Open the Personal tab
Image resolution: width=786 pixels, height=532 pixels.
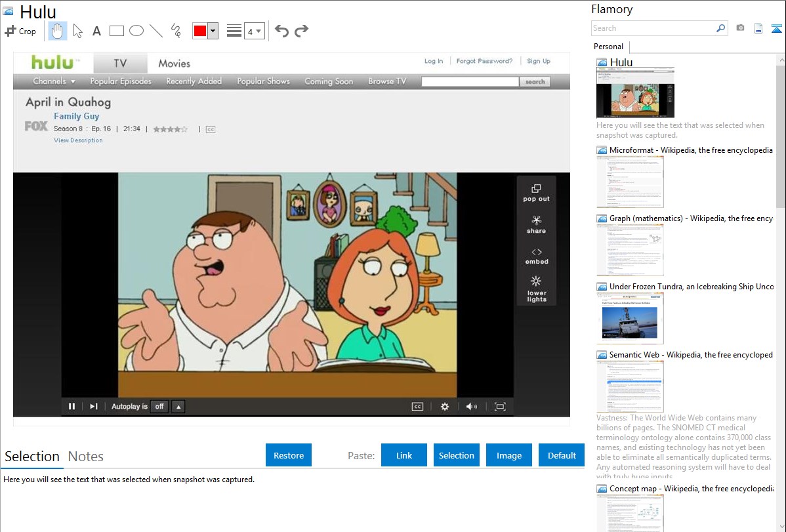(608, 47)
